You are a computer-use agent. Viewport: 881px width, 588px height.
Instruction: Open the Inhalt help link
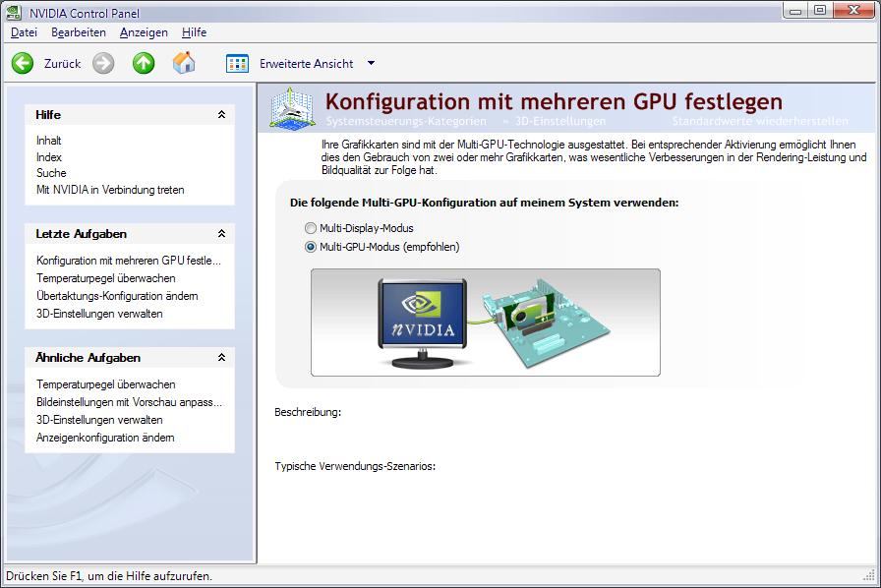tap(49, 141)
